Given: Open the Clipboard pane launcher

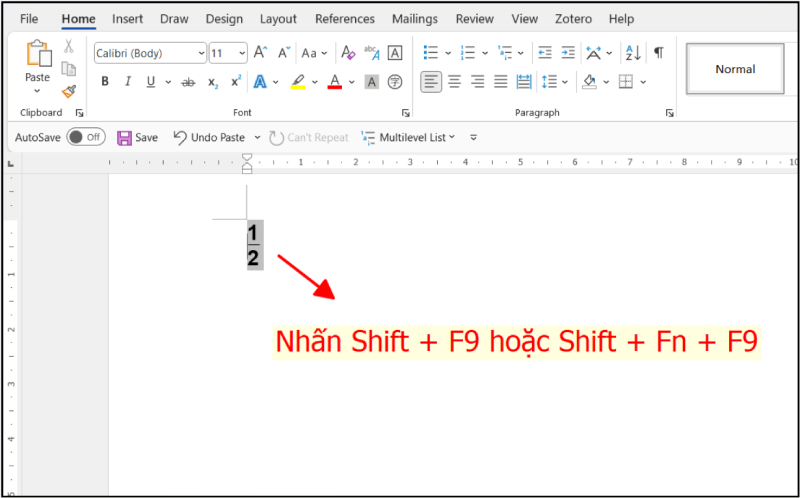Looking at the screenshot, I should point(80,113).
